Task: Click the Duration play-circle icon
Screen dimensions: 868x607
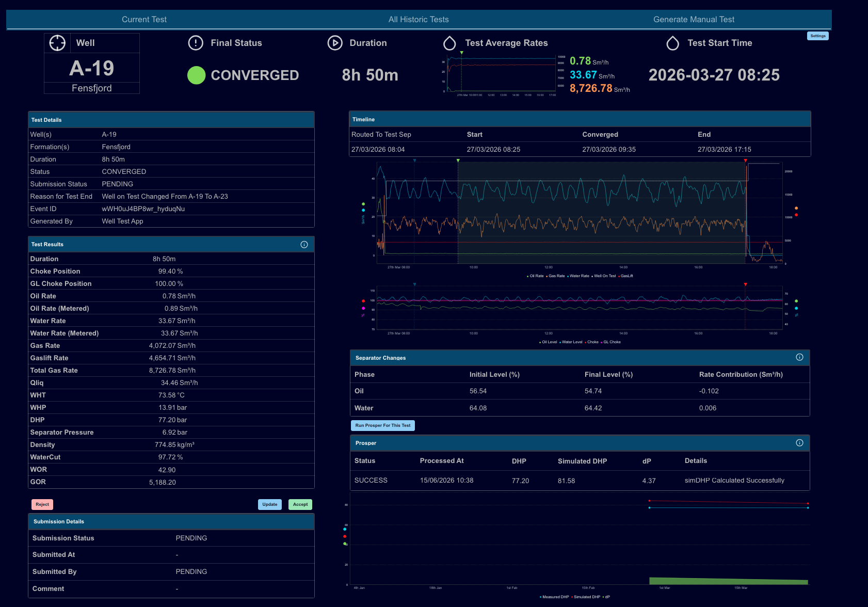Action: (335, 43)
